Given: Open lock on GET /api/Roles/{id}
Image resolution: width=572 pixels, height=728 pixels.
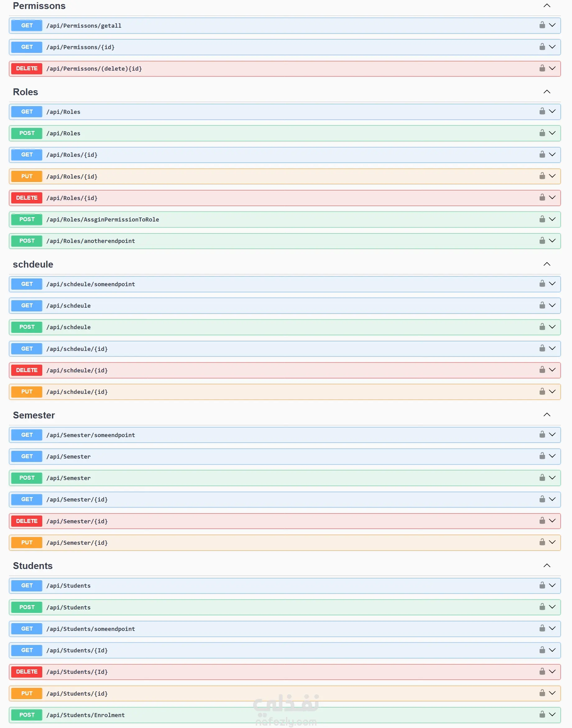Looking at the screenshot, I should coord(542,154).
